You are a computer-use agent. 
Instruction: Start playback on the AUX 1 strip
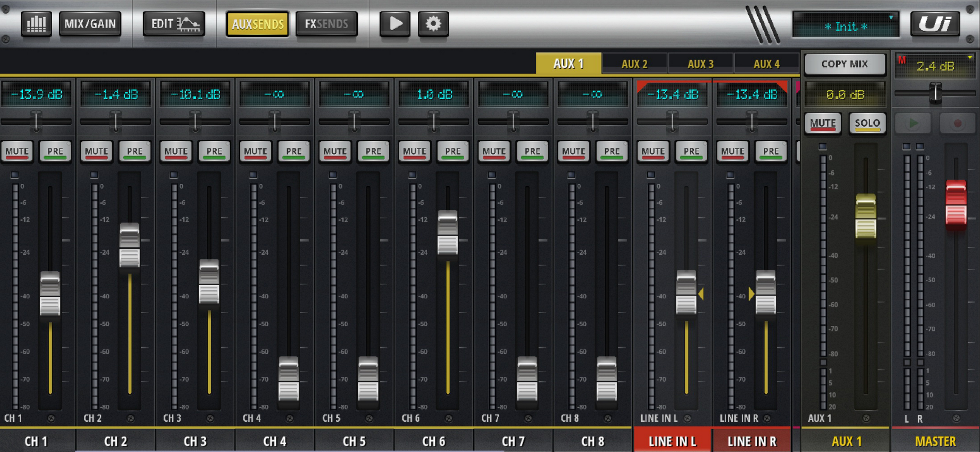click(x=913, y=123)
